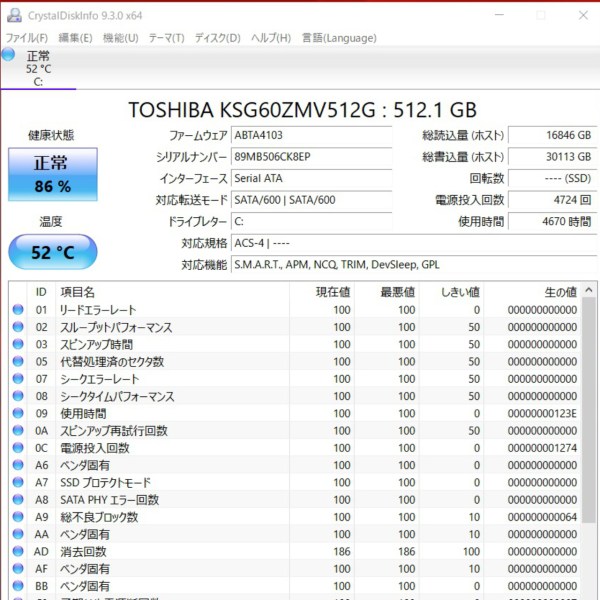The height and width of the screenshot is (600, 600).
Task: Click the SMART list vertical scrollbar thumb
Action: coord(589,410)
